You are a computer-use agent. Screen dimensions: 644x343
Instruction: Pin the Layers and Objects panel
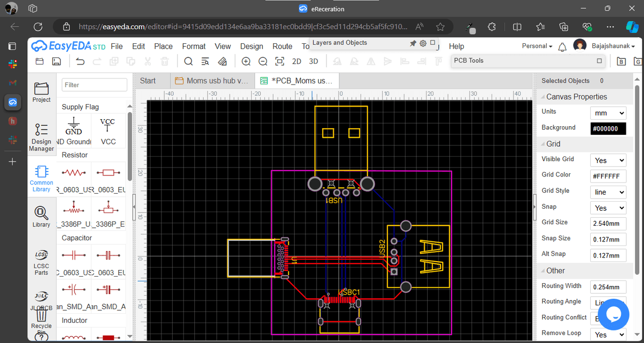coord(413,43)
